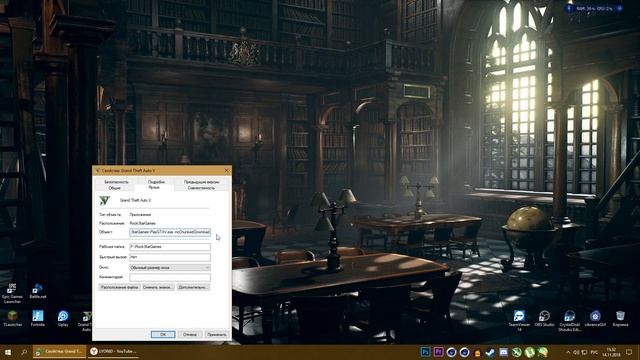Click the Комментарий comment field
Image resolution: width=640 pixels, height=360 pixels.
pyautogui.click(x=170, y=277)
